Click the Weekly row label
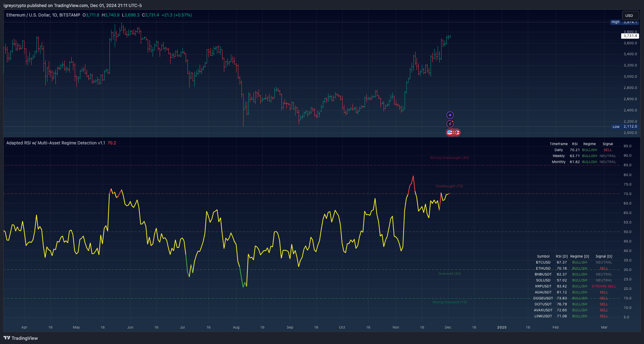 [559, 156]
